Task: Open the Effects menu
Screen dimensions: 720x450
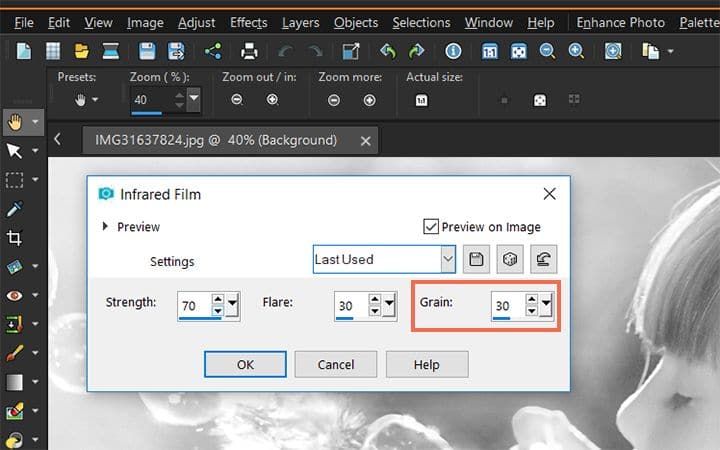Action: pos(249,22)
